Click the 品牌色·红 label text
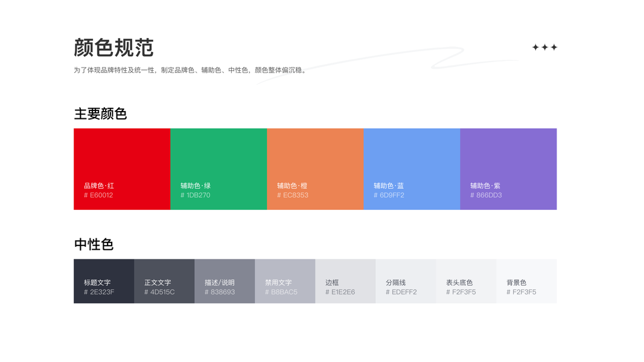 [99, 185]
